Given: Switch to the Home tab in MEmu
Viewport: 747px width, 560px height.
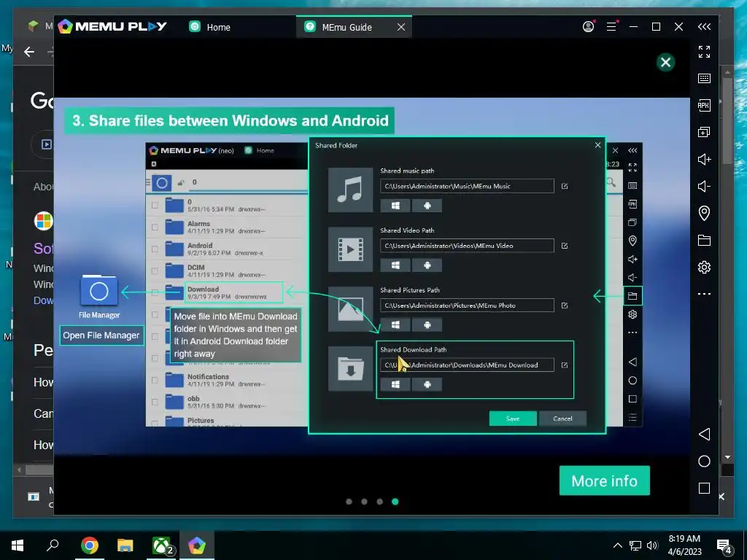Looking at the screenshot, I should coord(209,27).
